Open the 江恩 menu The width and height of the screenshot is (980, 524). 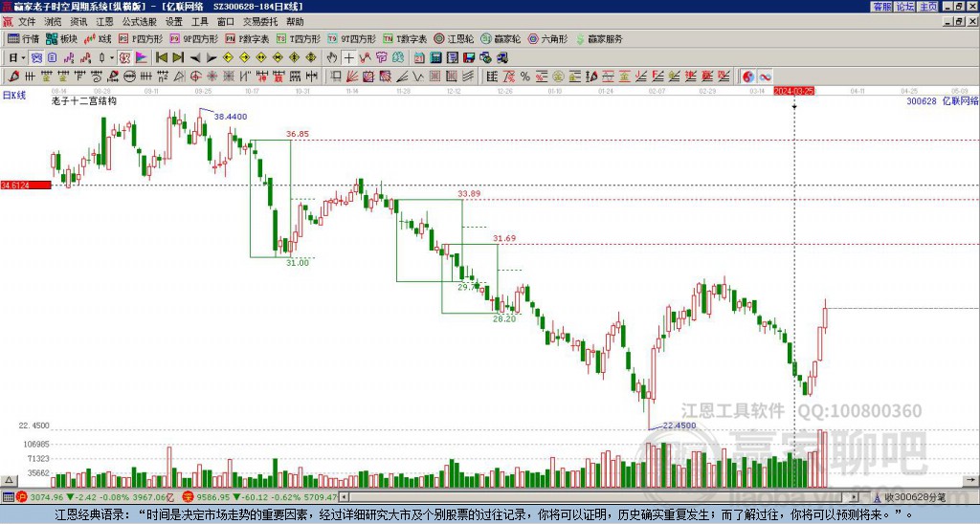click(x=105, y=22)
